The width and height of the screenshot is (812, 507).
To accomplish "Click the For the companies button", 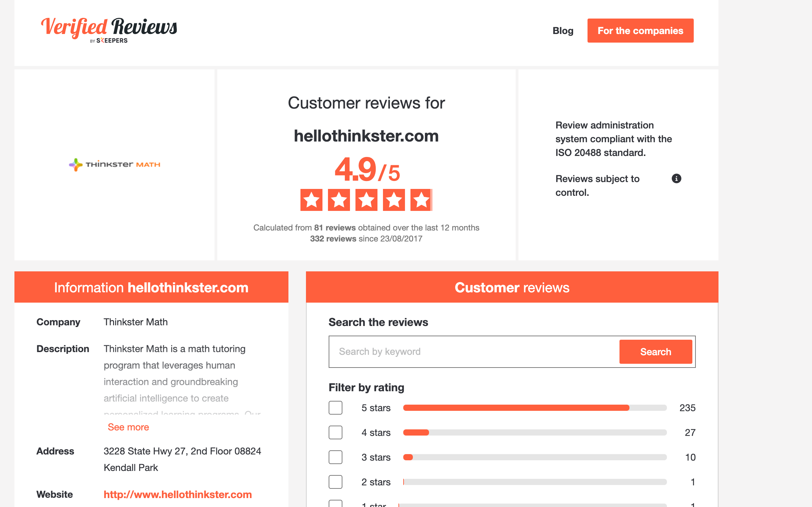I will (640, 30).
